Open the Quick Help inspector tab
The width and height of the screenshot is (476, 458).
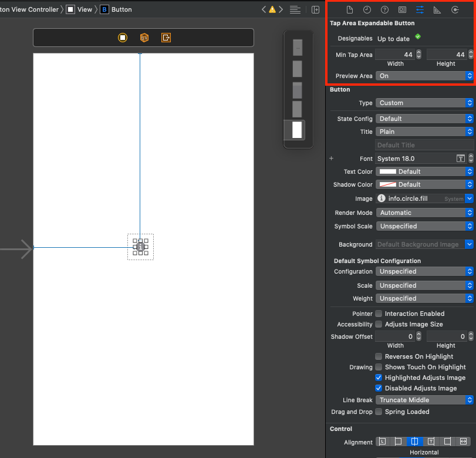(x=384, y=10)
